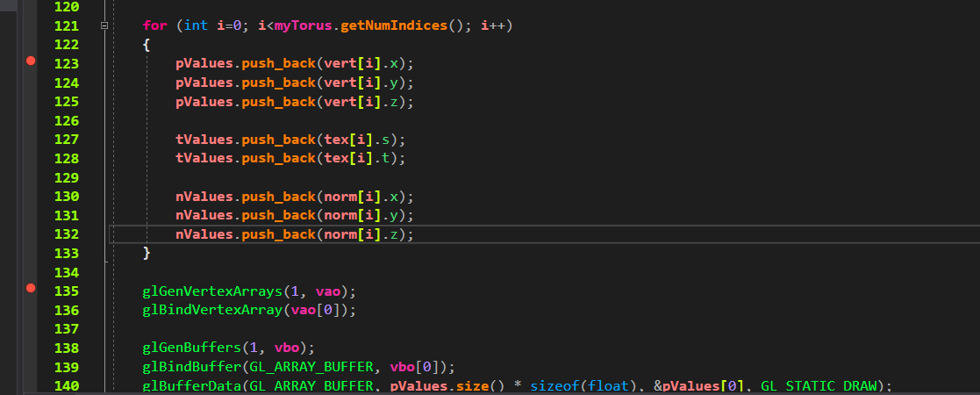Viewport: 980px width, 395px height.
Task: Click the 'for' keyword on line 121
Action: [x=155, y=25]
